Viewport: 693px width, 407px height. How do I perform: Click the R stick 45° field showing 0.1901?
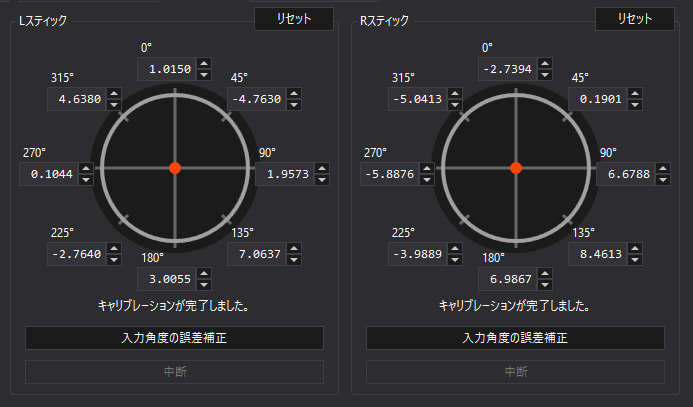(598, 99)
